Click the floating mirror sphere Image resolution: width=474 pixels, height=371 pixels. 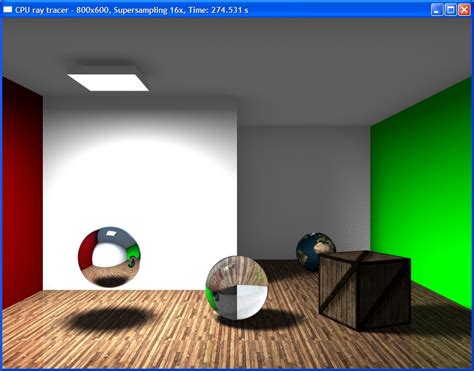109,257
